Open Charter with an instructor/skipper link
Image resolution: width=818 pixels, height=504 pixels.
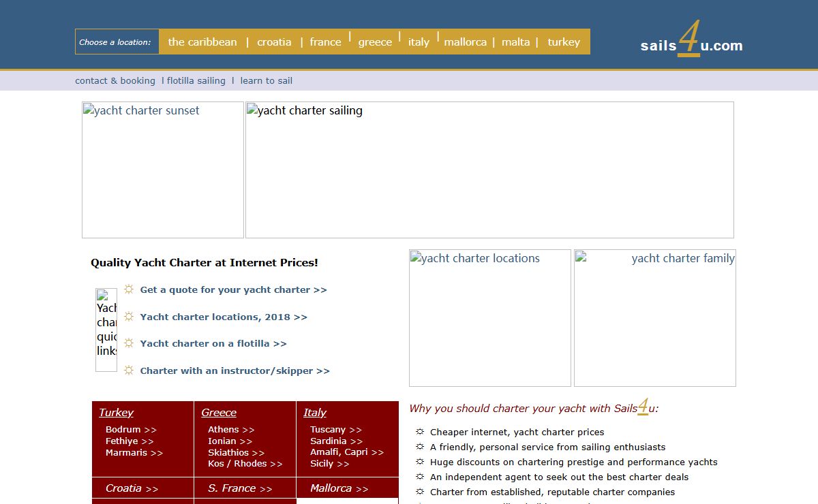coord(234,371)
